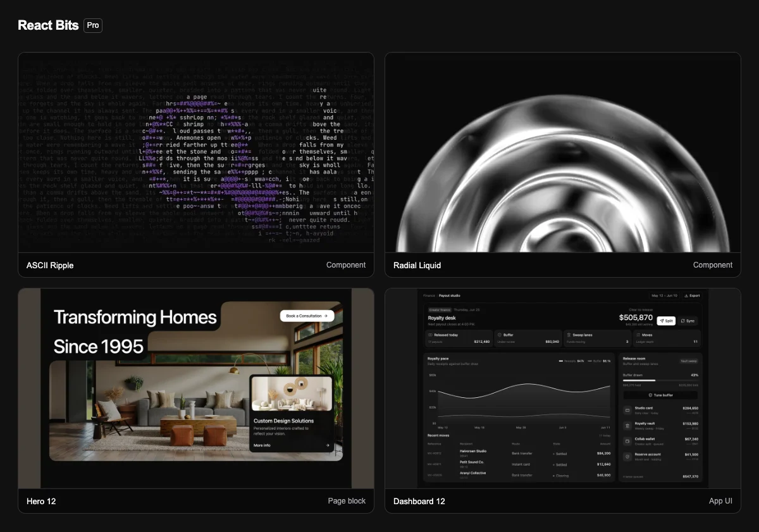Image resolution: width=759 pixels, height=532 pixels.
Task: Click the $505,870 total amount
Action: coord(636,318)
